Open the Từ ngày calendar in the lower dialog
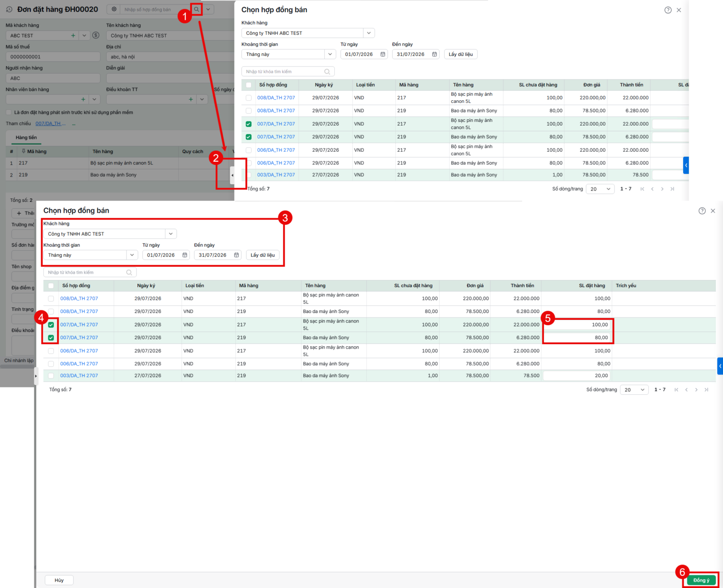 [x=185, y=255]
